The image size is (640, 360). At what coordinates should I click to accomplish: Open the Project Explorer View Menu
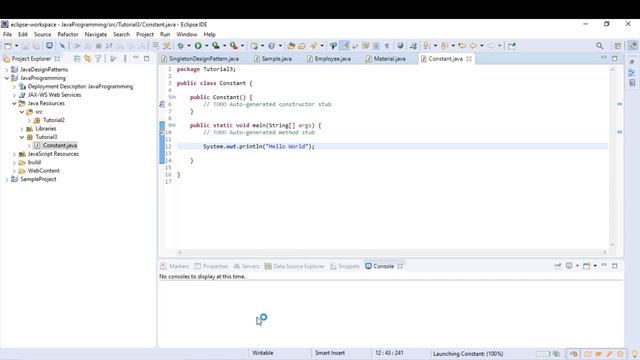pos(125,59)
